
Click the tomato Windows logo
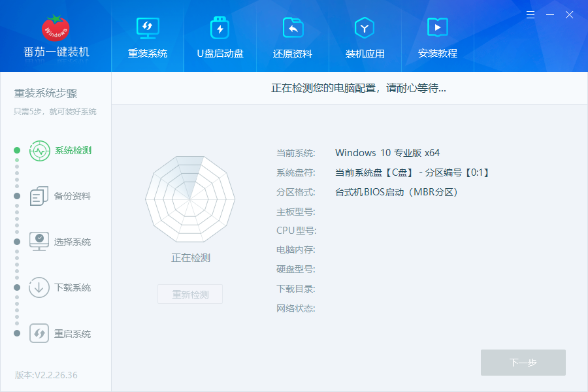click(x=56, y=27)
